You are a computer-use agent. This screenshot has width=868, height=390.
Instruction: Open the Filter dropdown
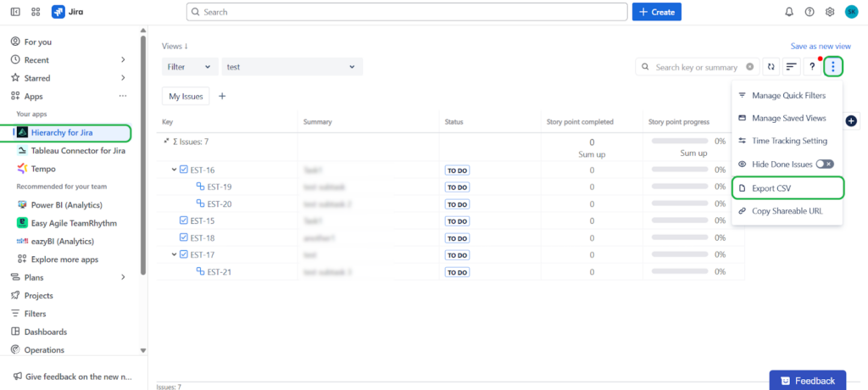[190, 67]
